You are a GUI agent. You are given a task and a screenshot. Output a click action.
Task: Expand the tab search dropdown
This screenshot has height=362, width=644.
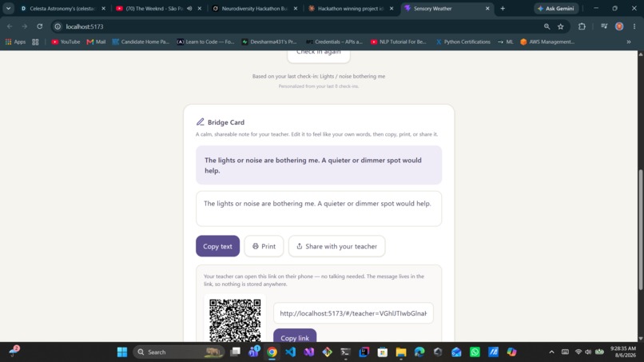tap(8, 8)
